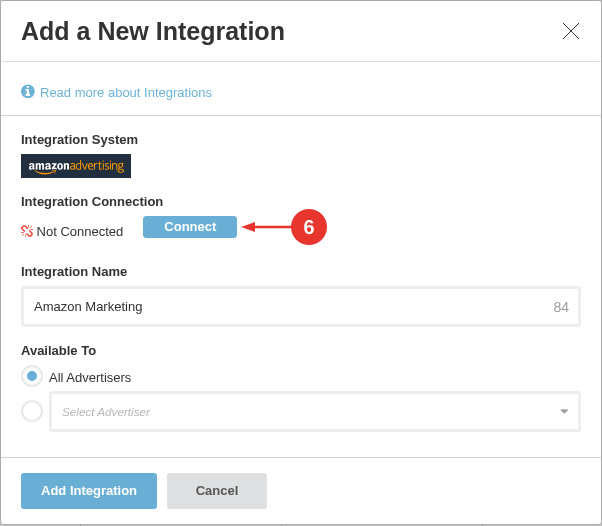Click the Integration Name label
The height and width of the screenshot is (526, 602).
click(74, 272)
